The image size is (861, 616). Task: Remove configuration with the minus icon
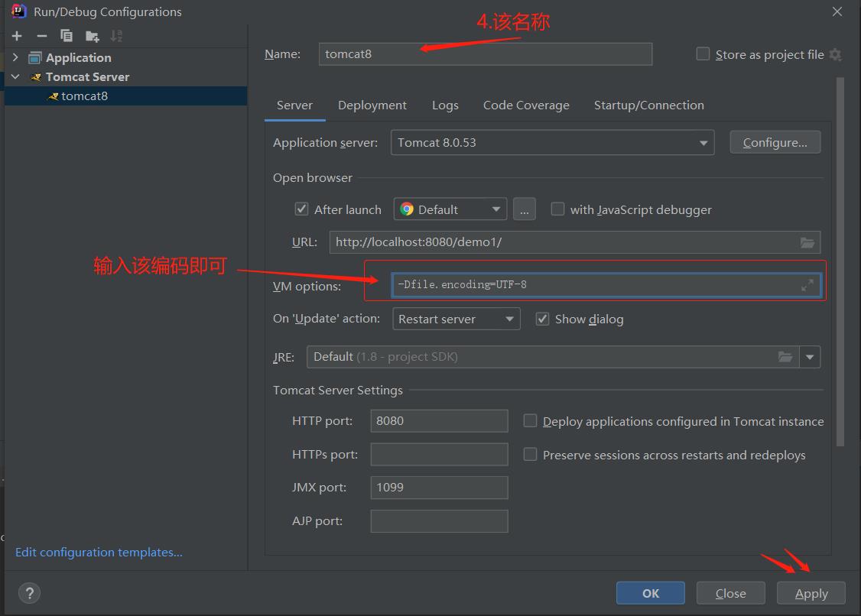click(x=42, y=36)
